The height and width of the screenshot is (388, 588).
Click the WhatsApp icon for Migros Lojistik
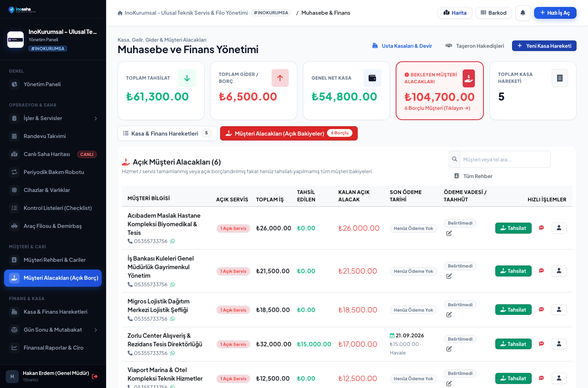point(173,319)
